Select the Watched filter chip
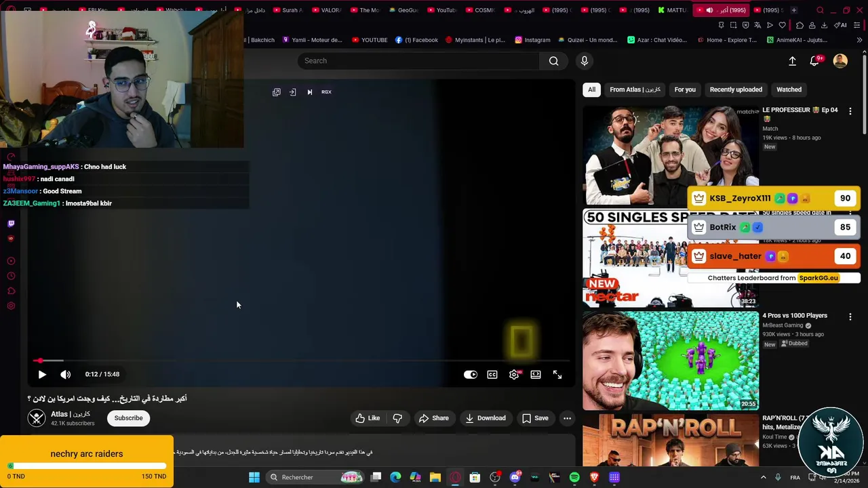The image size is (868, 488). pos(789,89)
